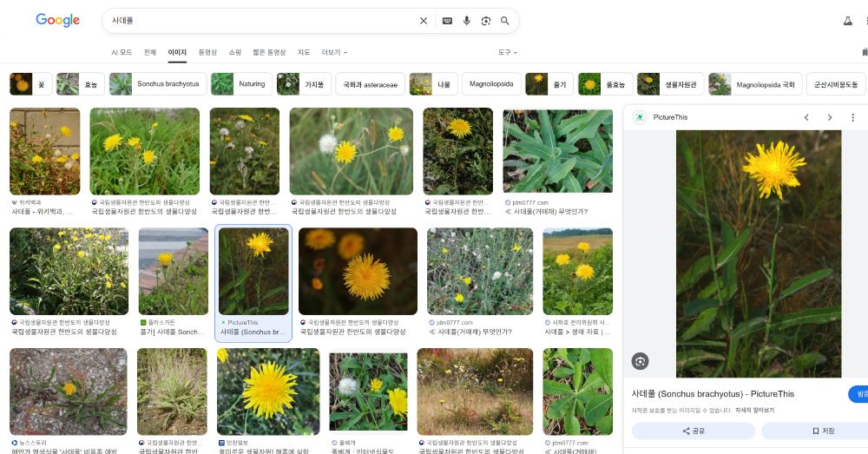Open 뉴스스토리 plant on pavement thumbnail

(68, 391)
